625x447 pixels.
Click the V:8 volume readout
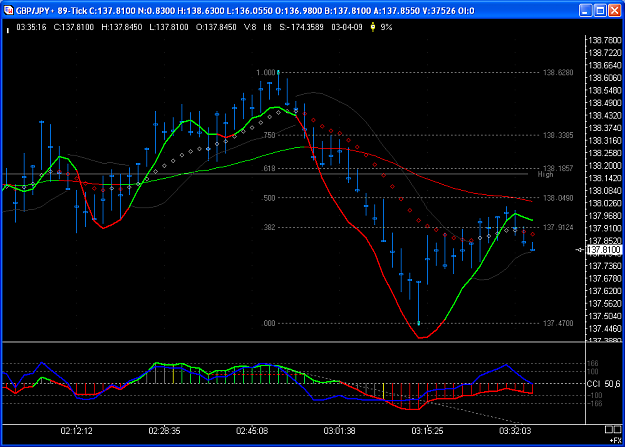(250, 27)
